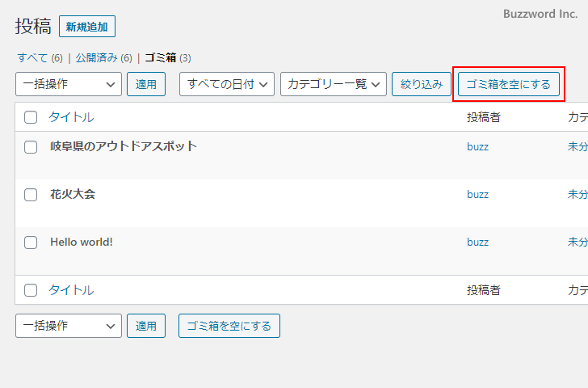The width and height of the screenshot is (588, 388).
Task: Switch to the すべて posts filter
Action: [33, 58]
